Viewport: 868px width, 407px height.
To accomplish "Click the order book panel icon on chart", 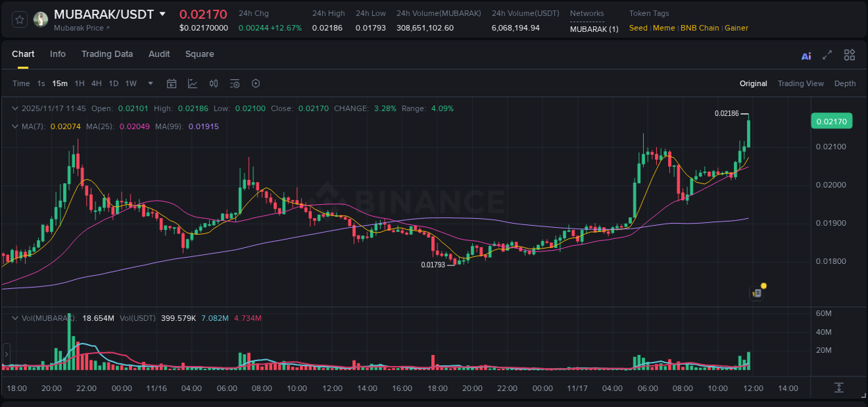I will 757,292.
